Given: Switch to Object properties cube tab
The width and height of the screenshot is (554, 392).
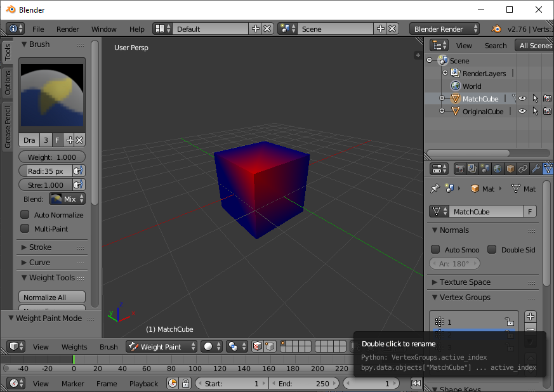Looking at the screenshot, I should pos(510,169).
